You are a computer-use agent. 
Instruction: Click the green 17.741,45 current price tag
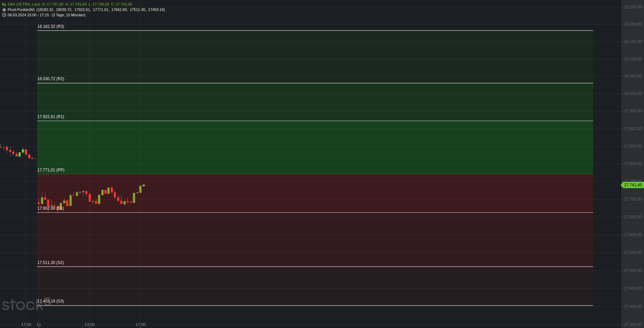633,185
